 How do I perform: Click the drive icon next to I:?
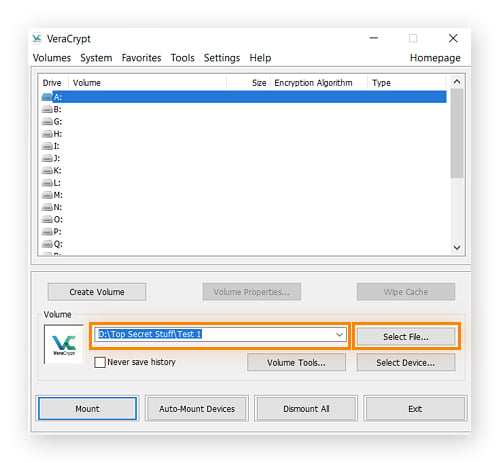click(x=47, y=146)
